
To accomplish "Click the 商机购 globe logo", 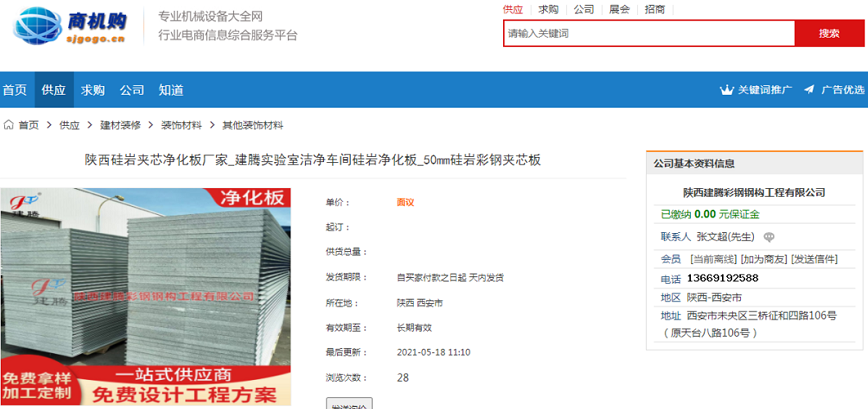I will pos(70,25).
